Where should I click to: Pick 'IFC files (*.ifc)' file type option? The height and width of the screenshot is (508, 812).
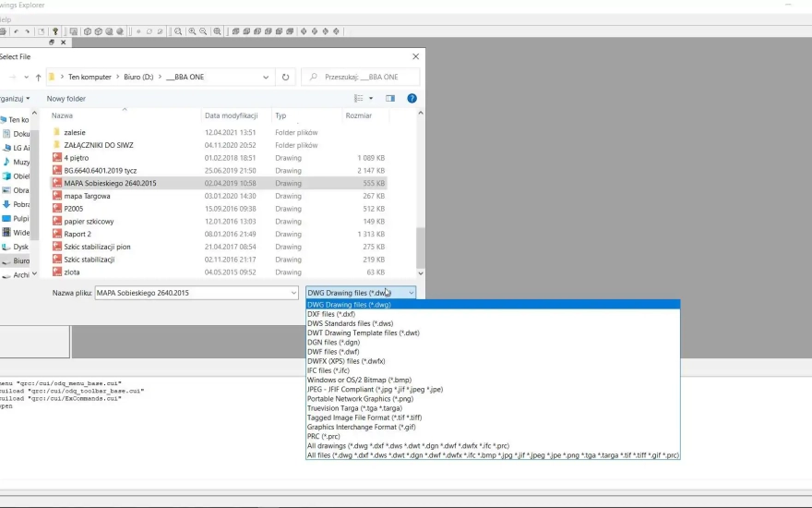point(330,370)
